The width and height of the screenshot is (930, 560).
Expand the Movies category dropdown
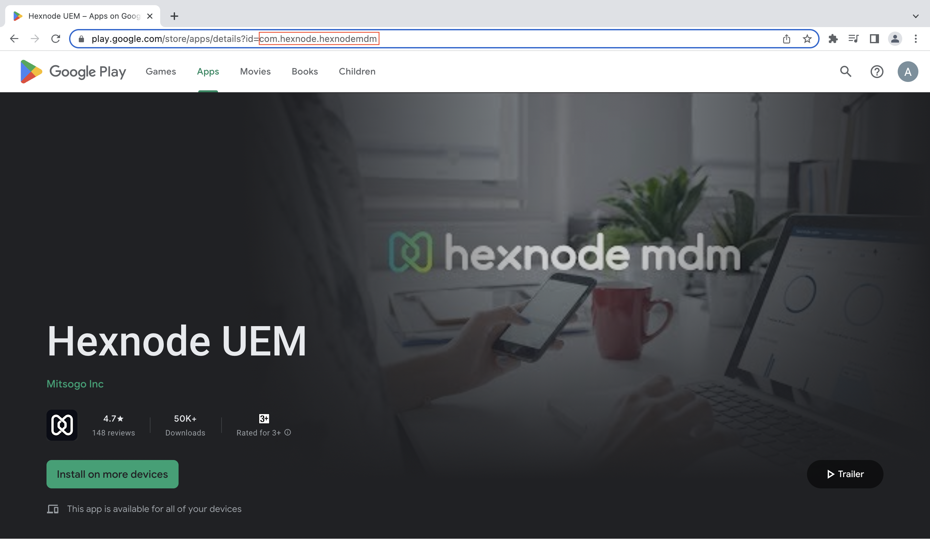pyautogui.click(x=255, y=71)
